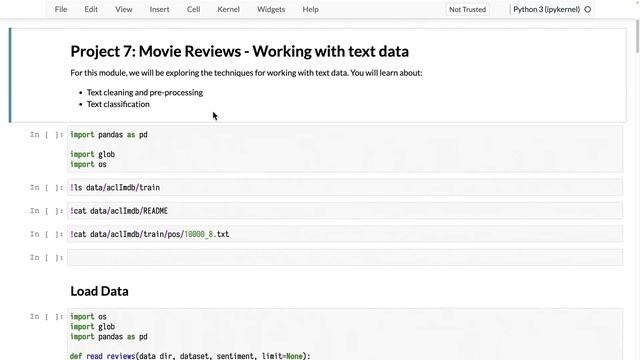Open the Help menu

310,9
